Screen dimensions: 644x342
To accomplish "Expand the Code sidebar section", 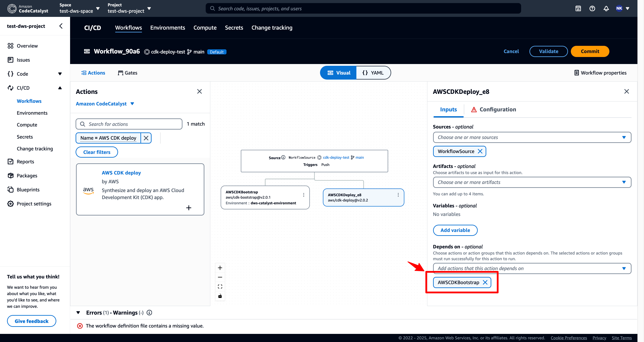I will (x=60, y=74).
